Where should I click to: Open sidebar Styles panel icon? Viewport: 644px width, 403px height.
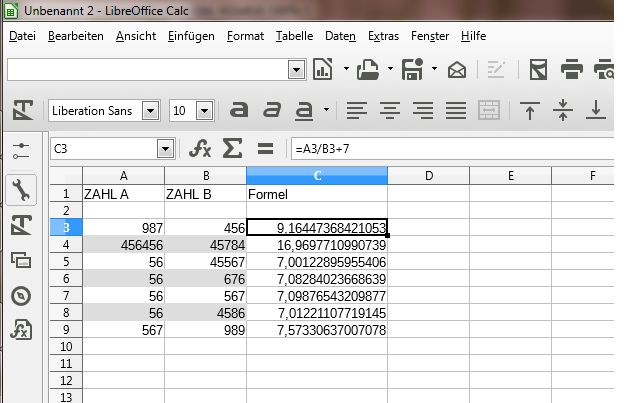pyautogui.click(x=21, y=225)
